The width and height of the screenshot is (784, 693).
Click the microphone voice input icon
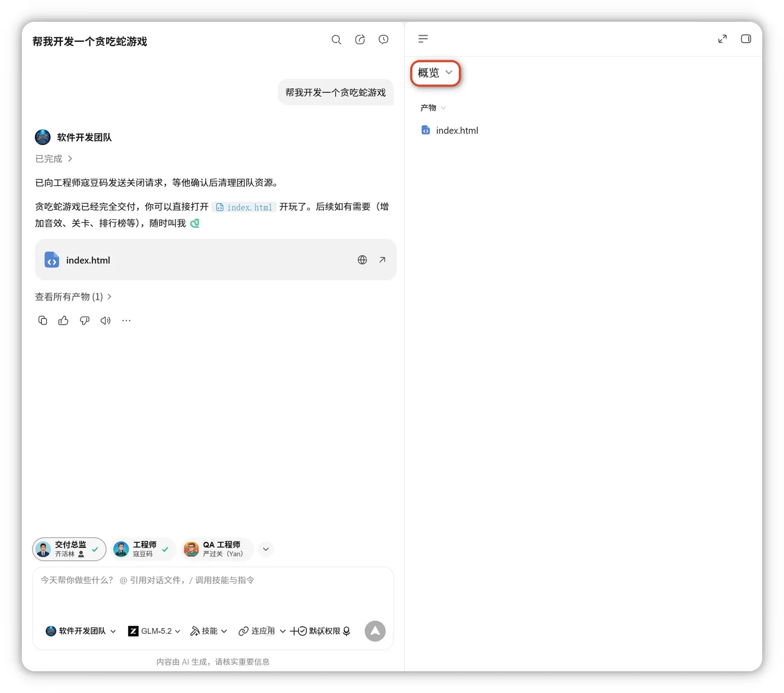[x=347, y=631]
